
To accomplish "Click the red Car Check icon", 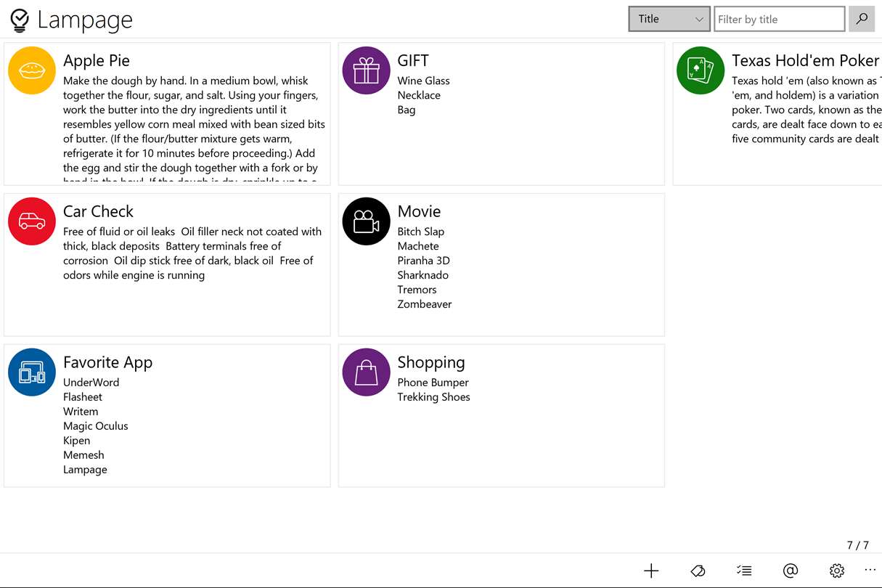I will [32, 221].
